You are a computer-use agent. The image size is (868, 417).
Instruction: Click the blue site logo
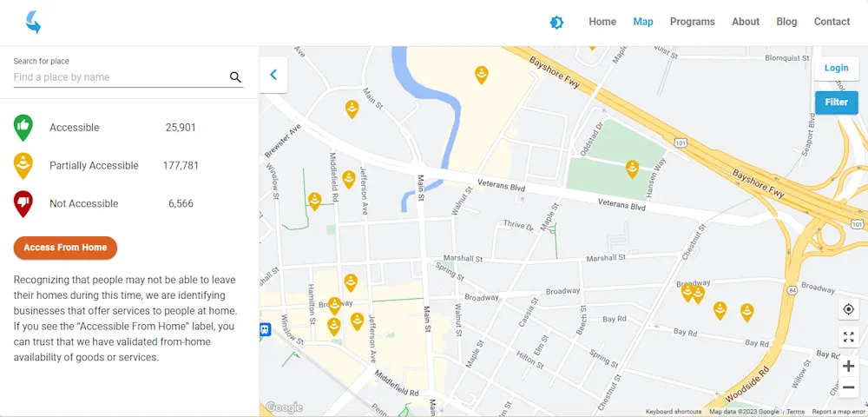click(33, 22)
